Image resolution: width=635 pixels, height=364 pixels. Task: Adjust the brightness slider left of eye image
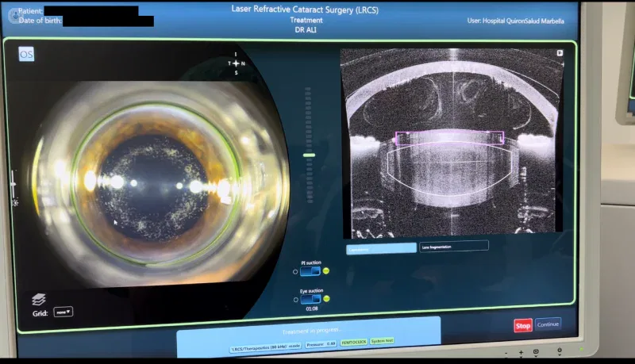[x=13, y=184]
